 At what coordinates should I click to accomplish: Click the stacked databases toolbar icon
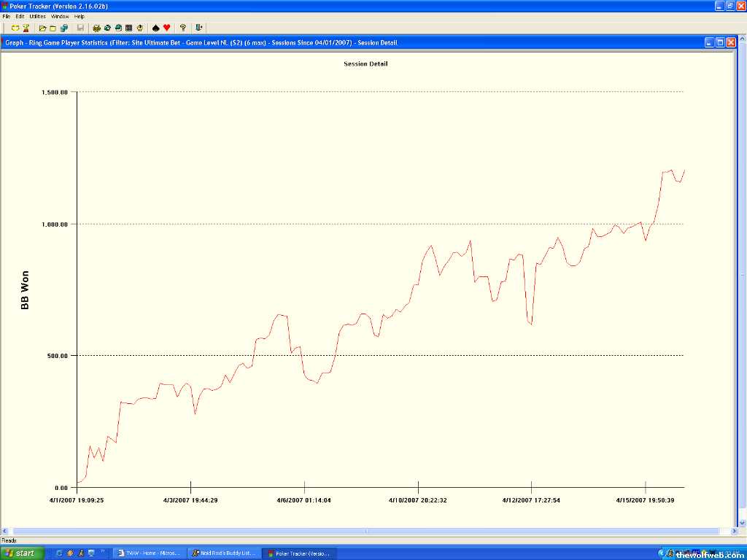click(64, 28)
